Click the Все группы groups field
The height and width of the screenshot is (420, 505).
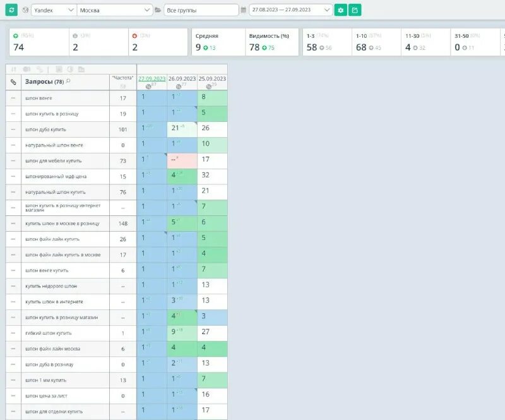201,10
